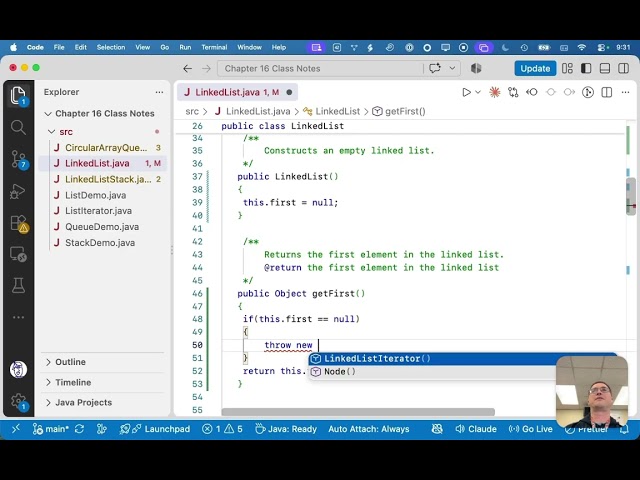640x480 pixels.
Task: Open the Source Control view
Action: (x=18, y=159)
